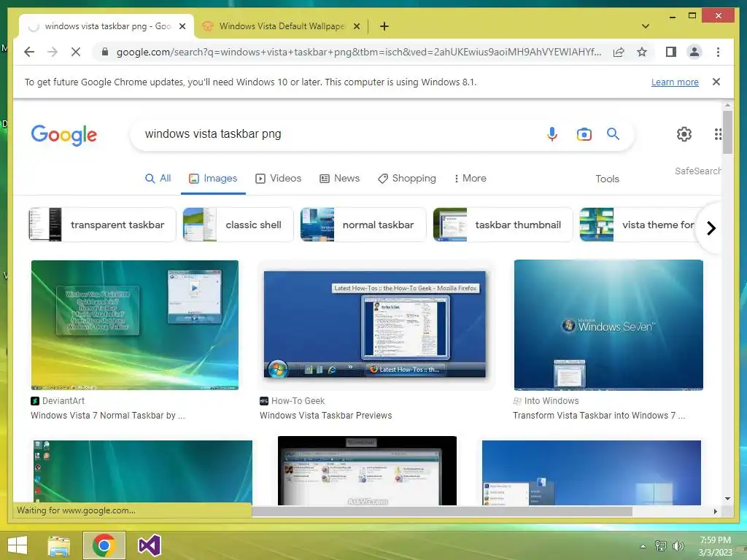The height and width of the screenshot is (560, 747).
Task: Show more filter chips with right arrow
Action: coord(711,228)
